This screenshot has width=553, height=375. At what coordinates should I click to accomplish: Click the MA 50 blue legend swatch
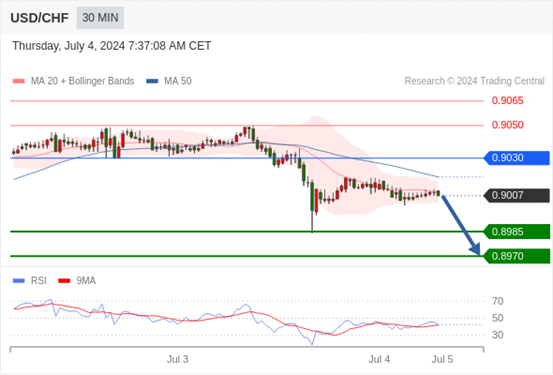click(152, 81)
